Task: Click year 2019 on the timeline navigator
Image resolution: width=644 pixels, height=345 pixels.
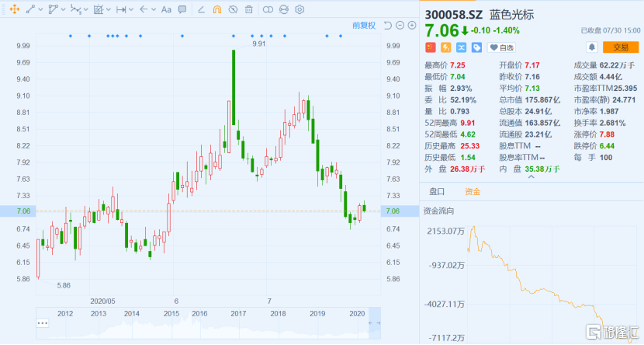Action: 317,314
